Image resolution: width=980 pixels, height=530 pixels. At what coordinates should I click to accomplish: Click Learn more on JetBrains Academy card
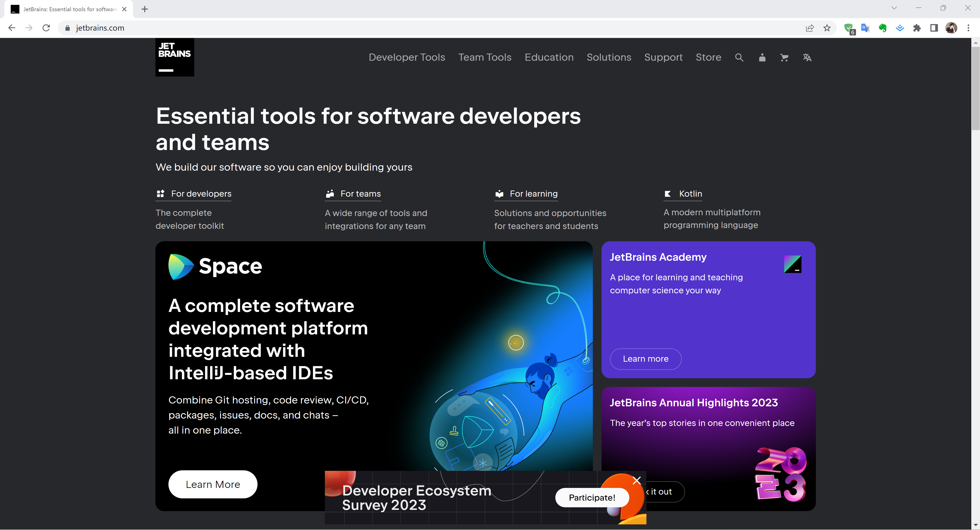point(646,359)
